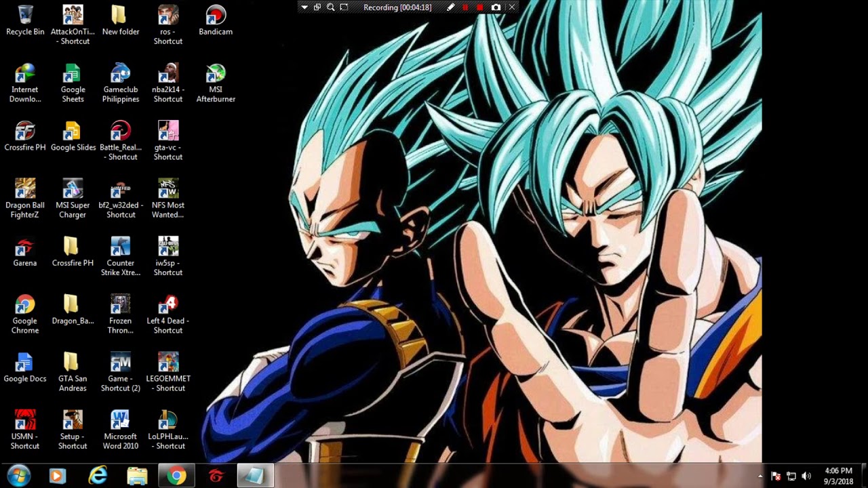
Task: Select the Frozen Throne desktop icon
Action: 121,314
